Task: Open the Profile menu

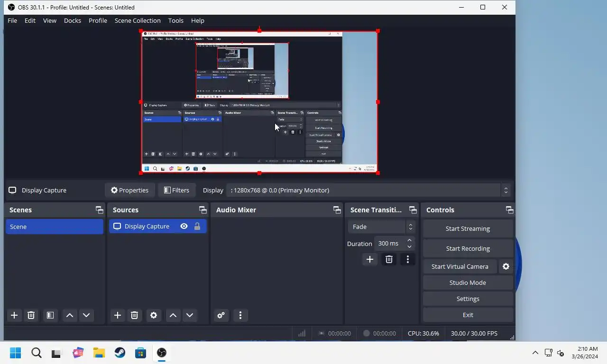Action: (x=98, y=20)
